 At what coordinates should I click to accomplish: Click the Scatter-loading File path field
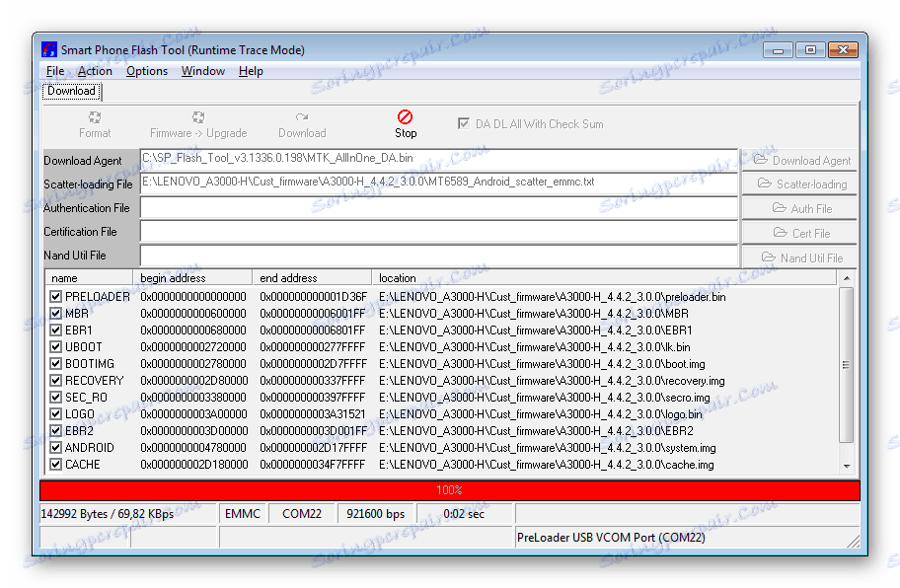(438, 184)
